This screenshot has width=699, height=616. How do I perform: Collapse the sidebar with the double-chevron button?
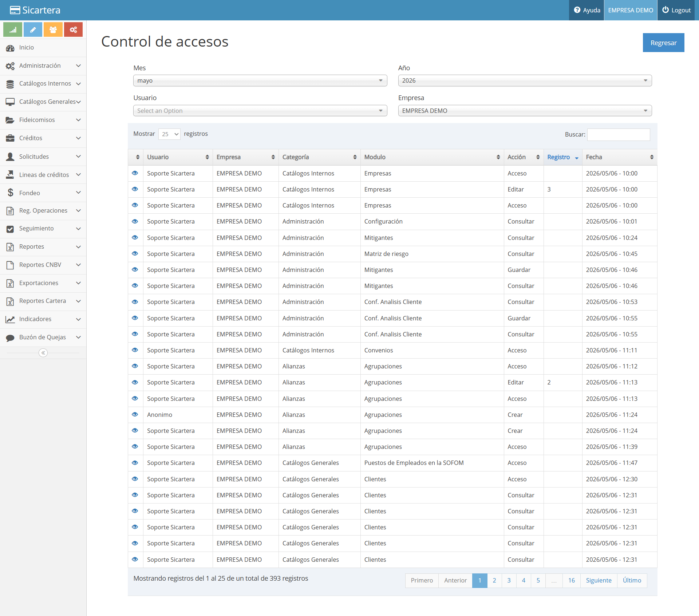point(43,353)
